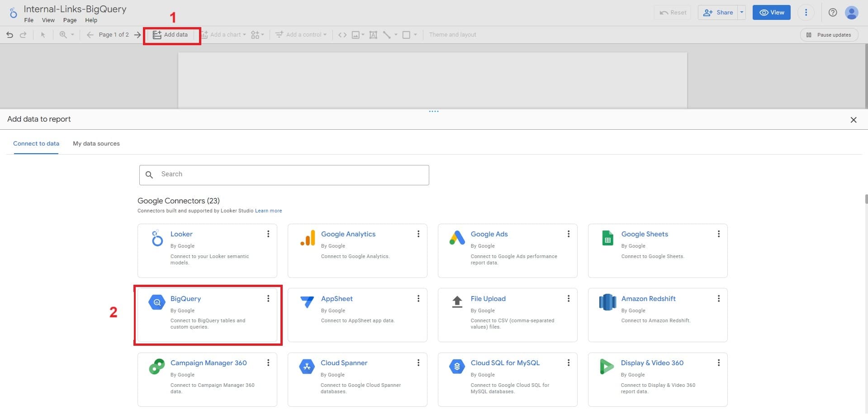Open the View mode button
The height and width of the screenshot is (414, 868).
point(771,13)
